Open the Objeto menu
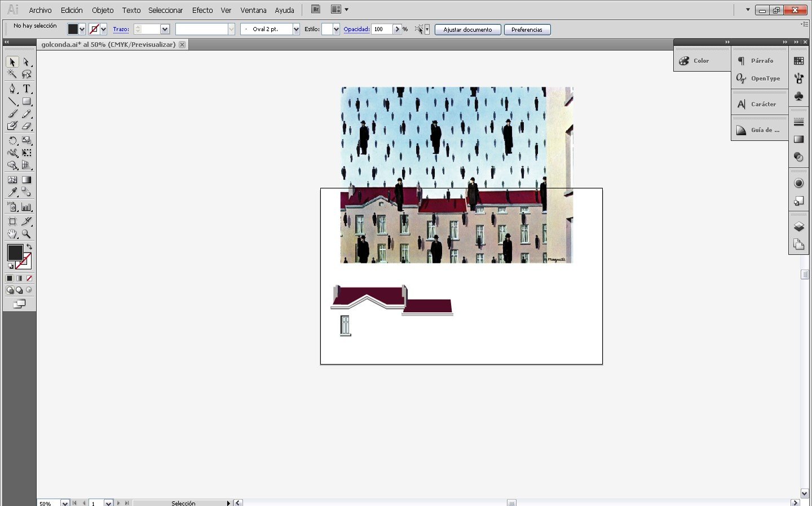Screen dimensions: 812x506 (103, 10)
